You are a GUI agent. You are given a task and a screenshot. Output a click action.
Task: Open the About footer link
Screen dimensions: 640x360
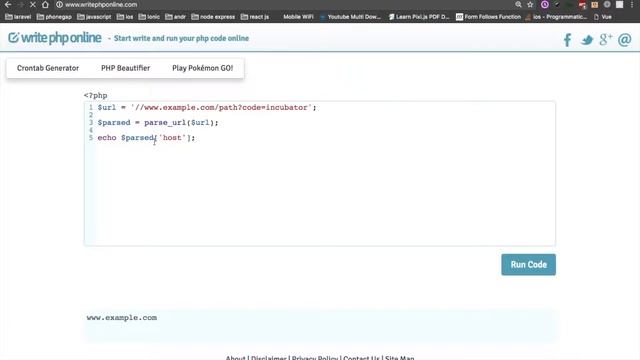236,358
